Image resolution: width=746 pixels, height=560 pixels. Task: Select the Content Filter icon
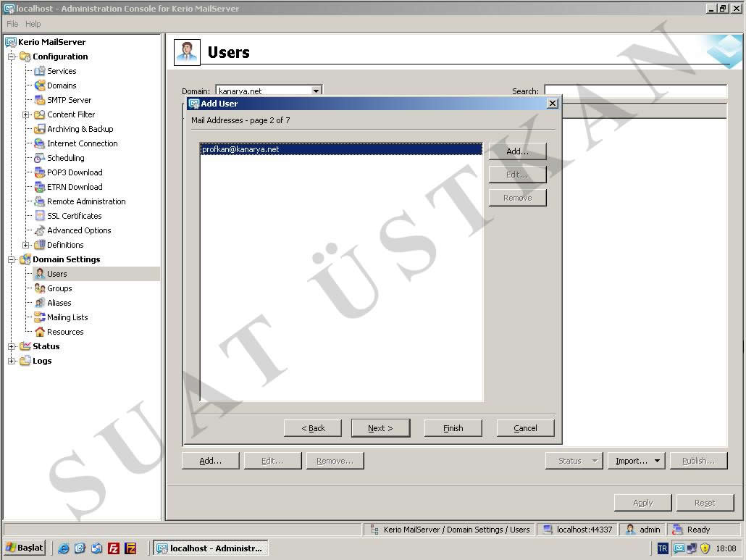[40, 114]
